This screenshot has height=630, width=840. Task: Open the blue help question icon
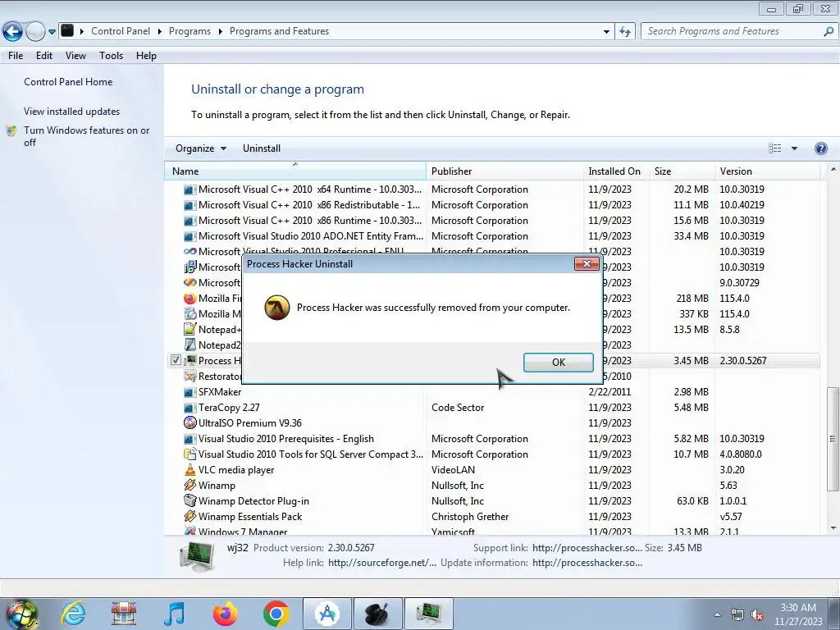[x=820, y=148]
